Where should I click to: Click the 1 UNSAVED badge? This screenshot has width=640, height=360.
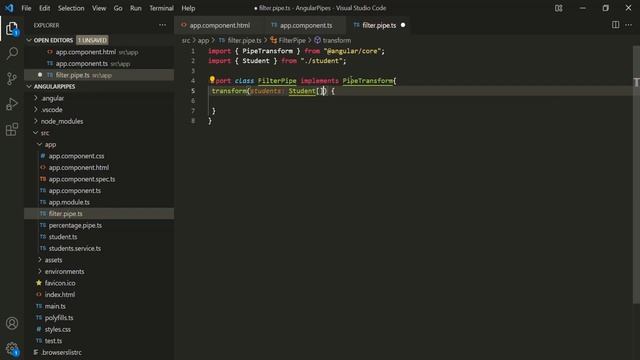point(92,40)
